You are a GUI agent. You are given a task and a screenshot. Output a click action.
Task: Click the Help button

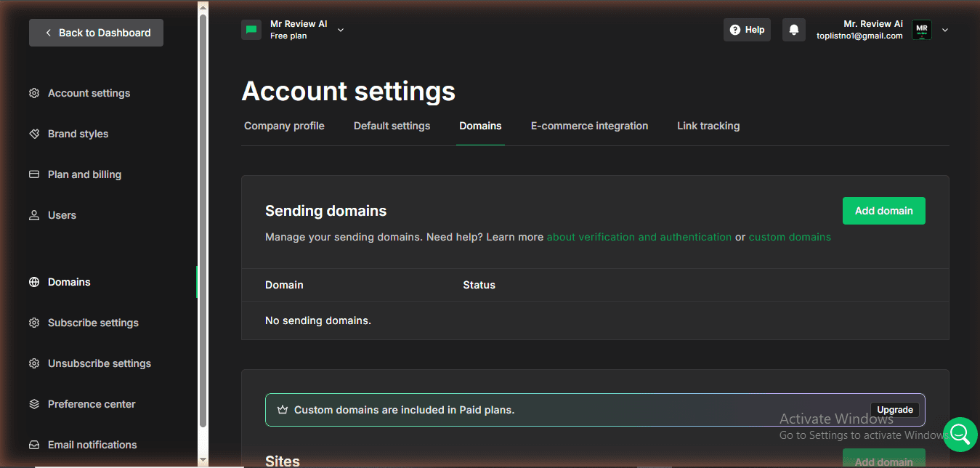pos(747,30)
